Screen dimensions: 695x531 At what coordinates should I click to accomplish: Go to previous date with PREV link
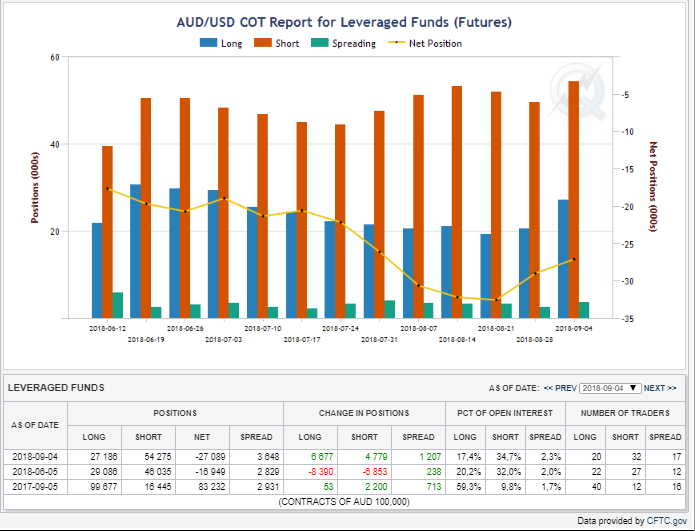click(560, 388)
